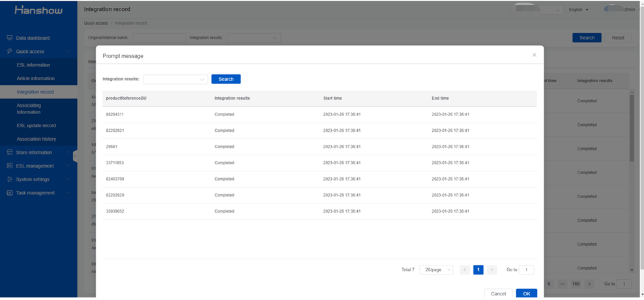This screenshot has width=644, height=300.
Task: Open Integration results dropdown in background filter
Action: (254, 38)
